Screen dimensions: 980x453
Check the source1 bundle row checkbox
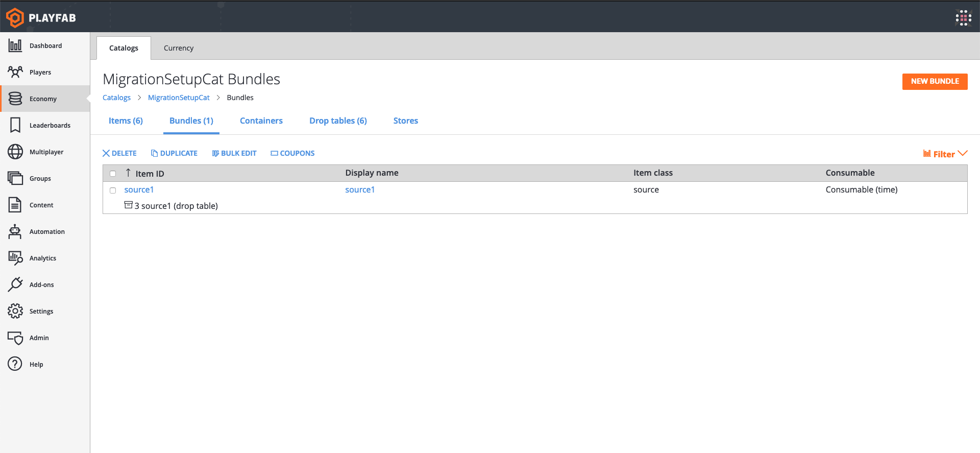[113, 190]
